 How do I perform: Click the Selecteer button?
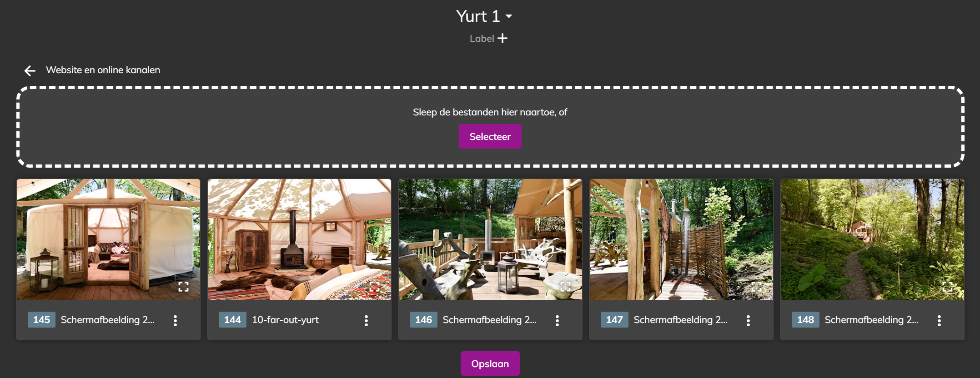pos(490,136)
